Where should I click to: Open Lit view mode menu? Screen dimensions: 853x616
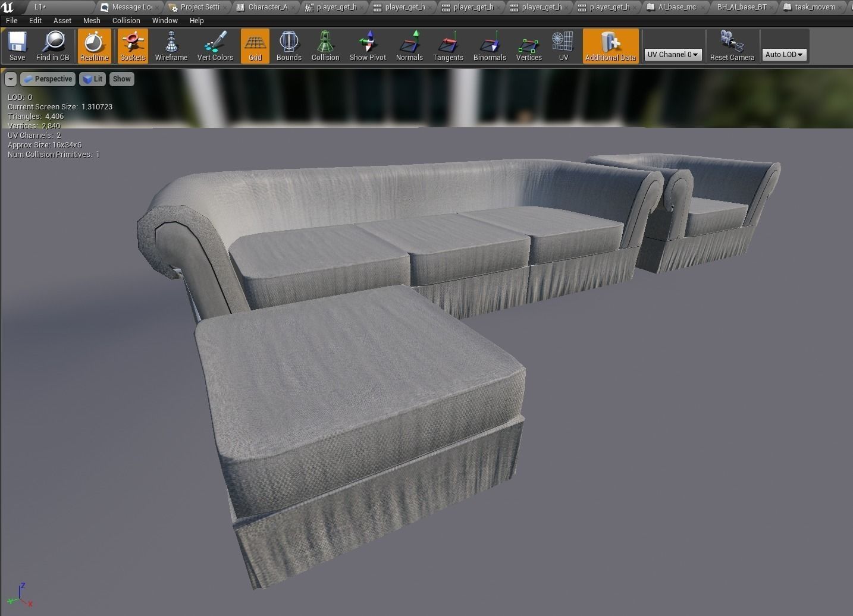click(92, 79)
